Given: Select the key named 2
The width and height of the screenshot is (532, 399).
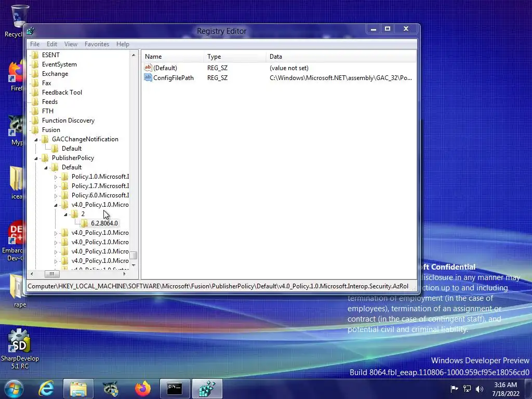Looking at the screenshot, I should 83,214.
